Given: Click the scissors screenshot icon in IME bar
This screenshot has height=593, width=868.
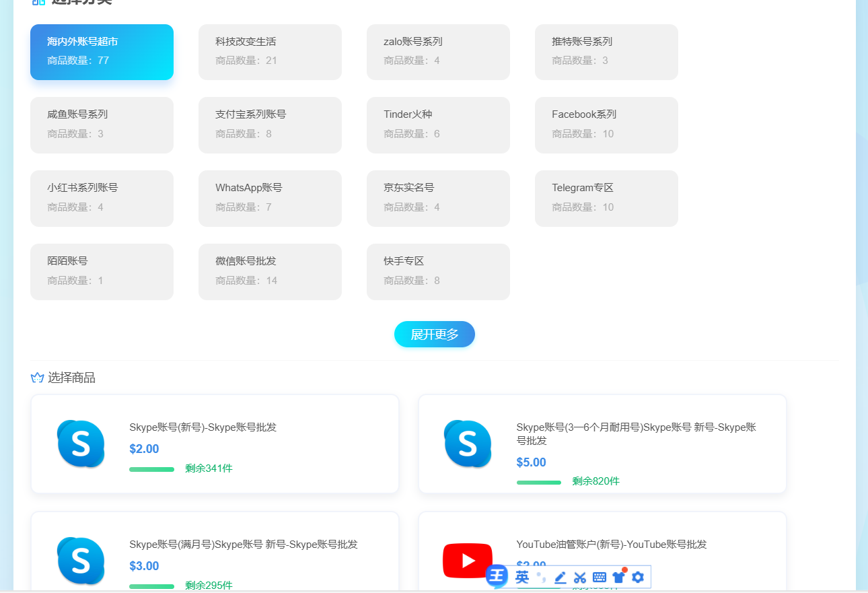Looking at the screenshot, I should [580, 578].
